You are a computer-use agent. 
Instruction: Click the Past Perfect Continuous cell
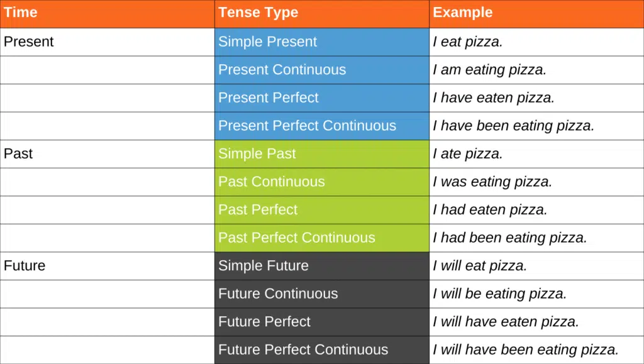tap(296, 238)
